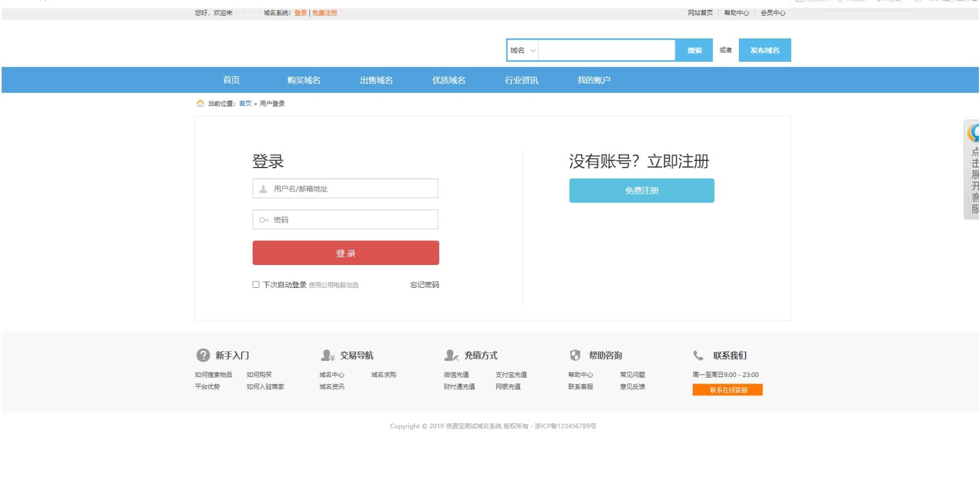Focus the 密码 password field

[345, 219]
